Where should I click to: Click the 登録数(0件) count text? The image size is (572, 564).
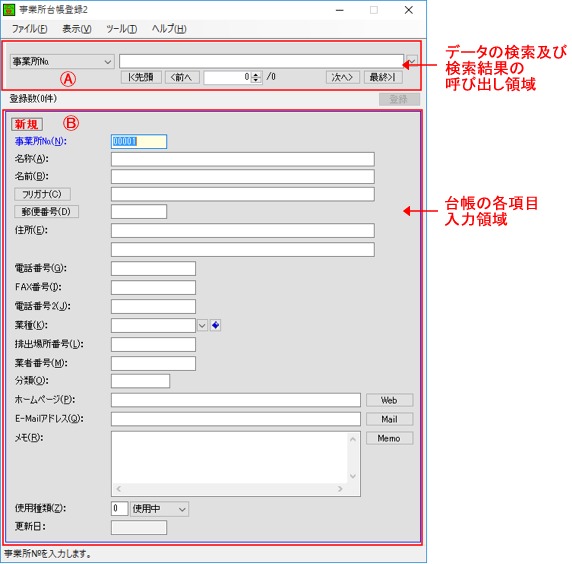tap(33, 98)
